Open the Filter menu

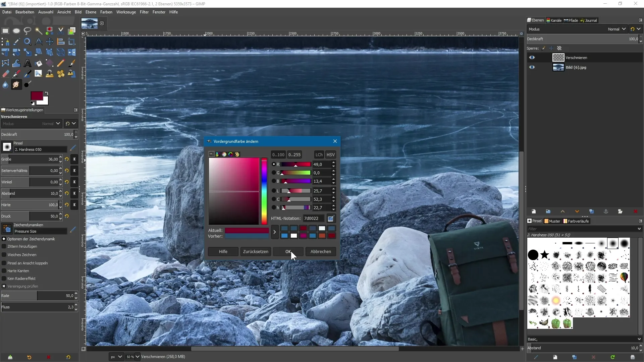coord(144,12)
